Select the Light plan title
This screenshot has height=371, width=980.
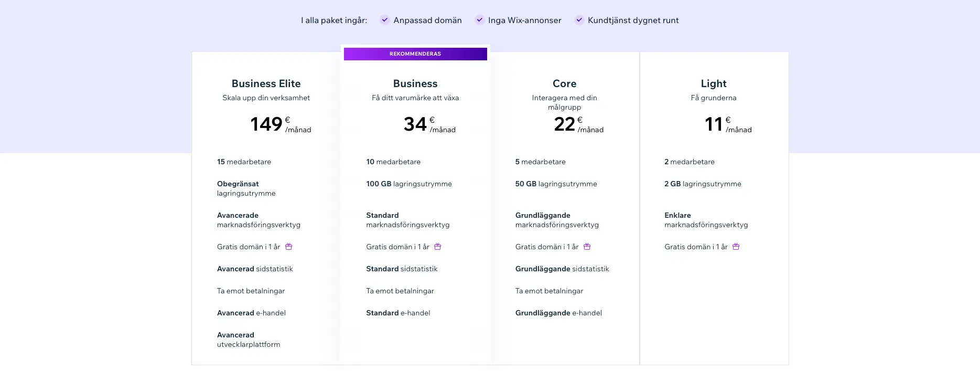click(714, 83)
